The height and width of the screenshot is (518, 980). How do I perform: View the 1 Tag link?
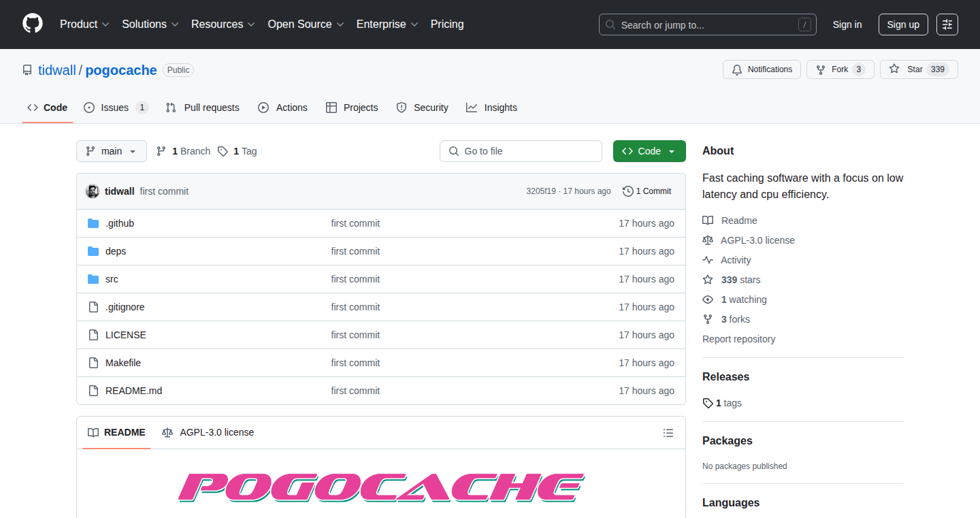click(237, 151)
